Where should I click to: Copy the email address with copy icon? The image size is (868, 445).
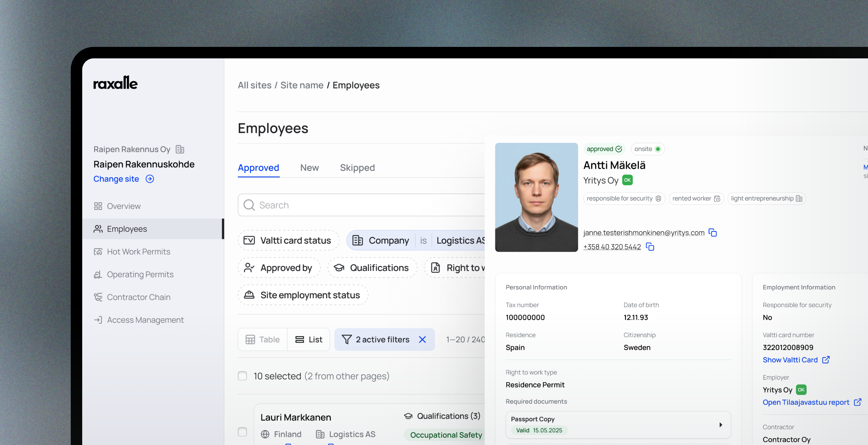coord(713,233)
